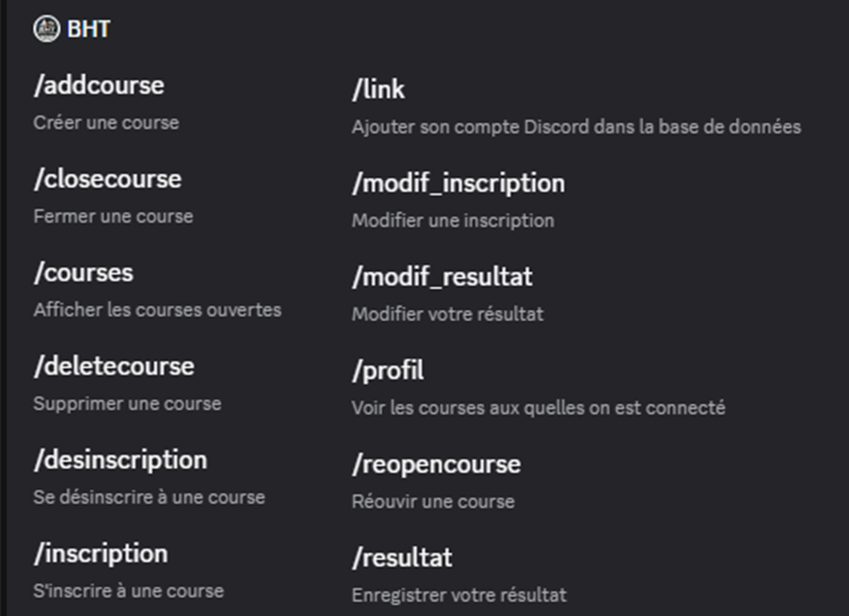
Task: Select the /resultat command
Action: (402, 558)
